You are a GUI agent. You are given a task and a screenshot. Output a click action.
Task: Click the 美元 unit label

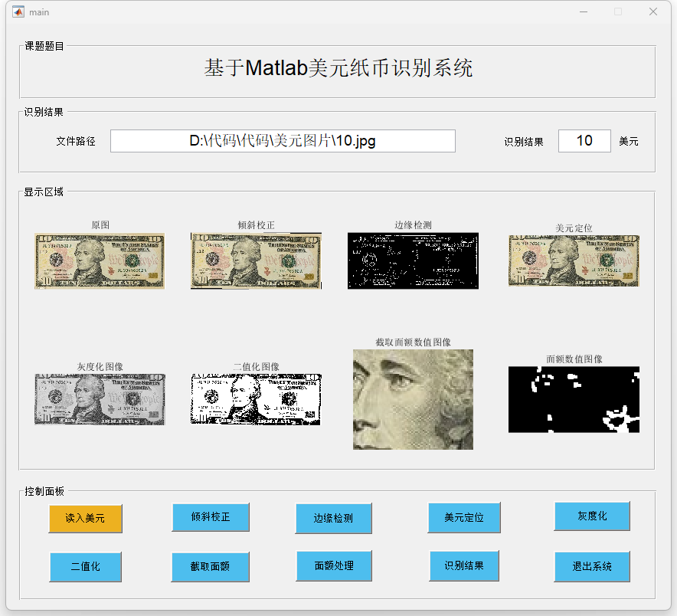coord(629,141)
